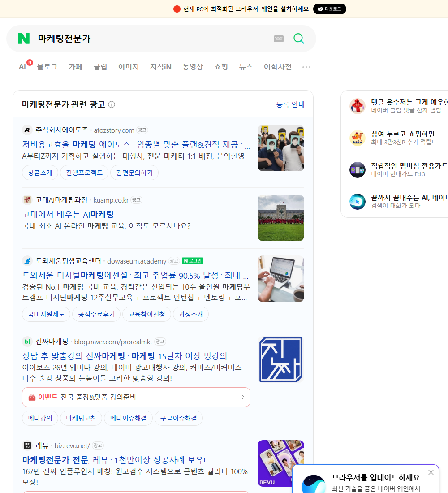
Task: Switch to the 지식iN tab
Action: (161, 67)
